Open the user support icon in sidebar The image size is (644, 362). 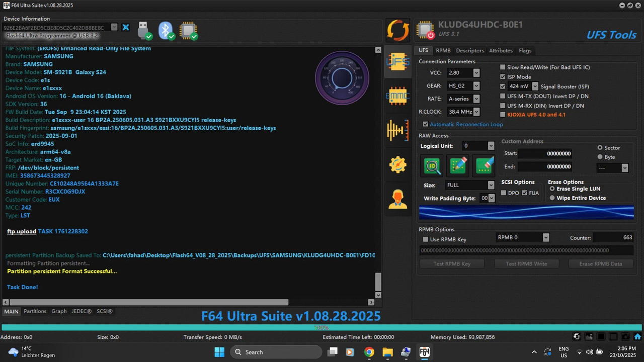click(397, 199)
